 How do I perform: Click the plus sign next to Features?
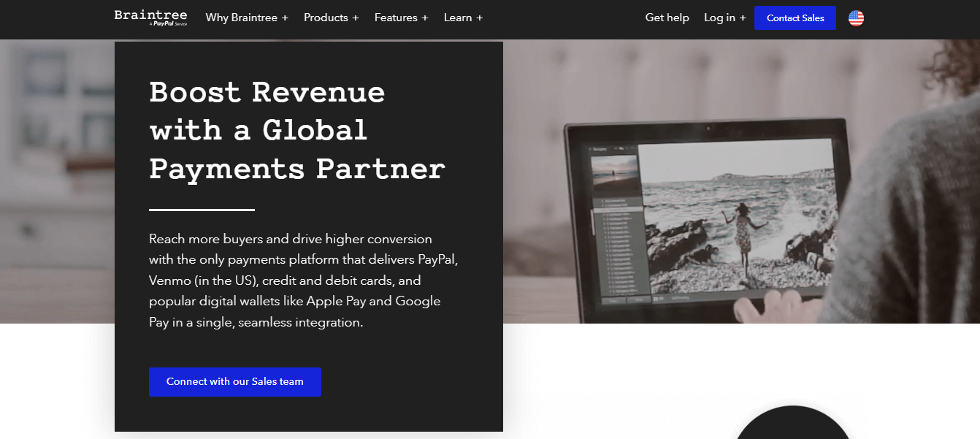pos(425,18)
